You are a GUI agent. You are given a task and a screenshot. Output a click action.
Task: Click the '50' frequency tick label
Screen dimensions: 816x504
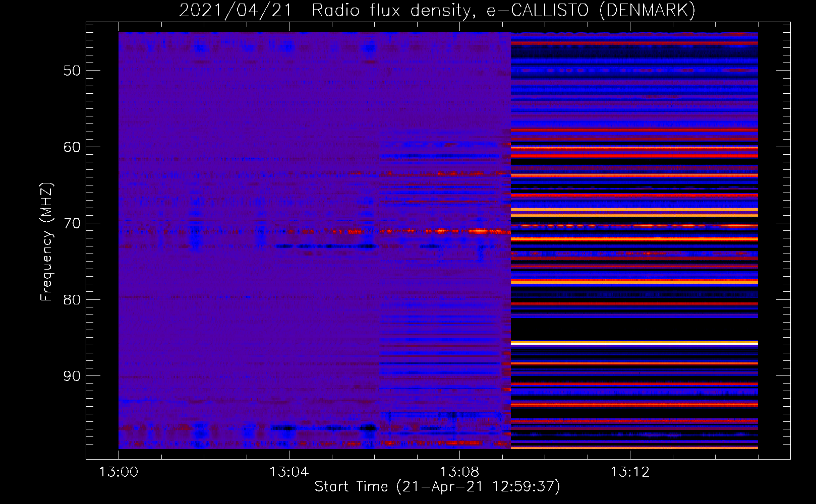(x=72, y=71)
